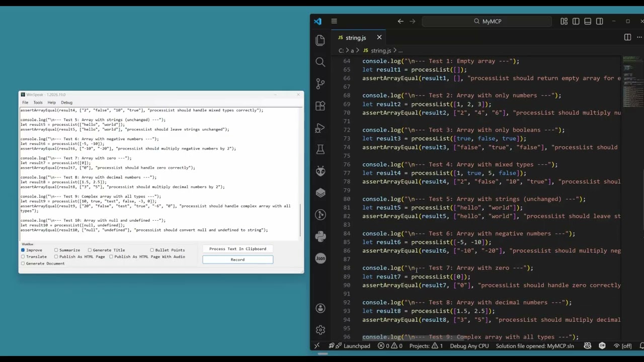The width and height of the screenshot is (644, 362).
Task: Click code line 89 'let result7'
Action: [x=417, y=277]
